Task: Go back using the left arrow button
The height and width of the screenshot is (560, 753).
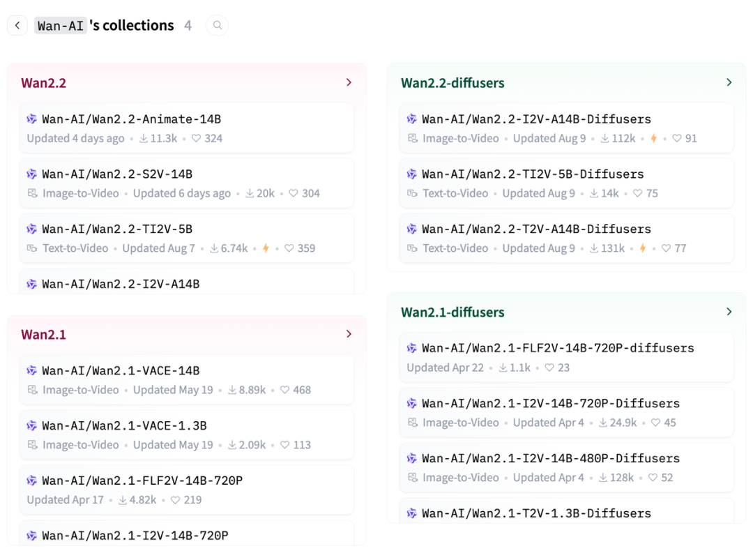Action: tap(17, 25)
